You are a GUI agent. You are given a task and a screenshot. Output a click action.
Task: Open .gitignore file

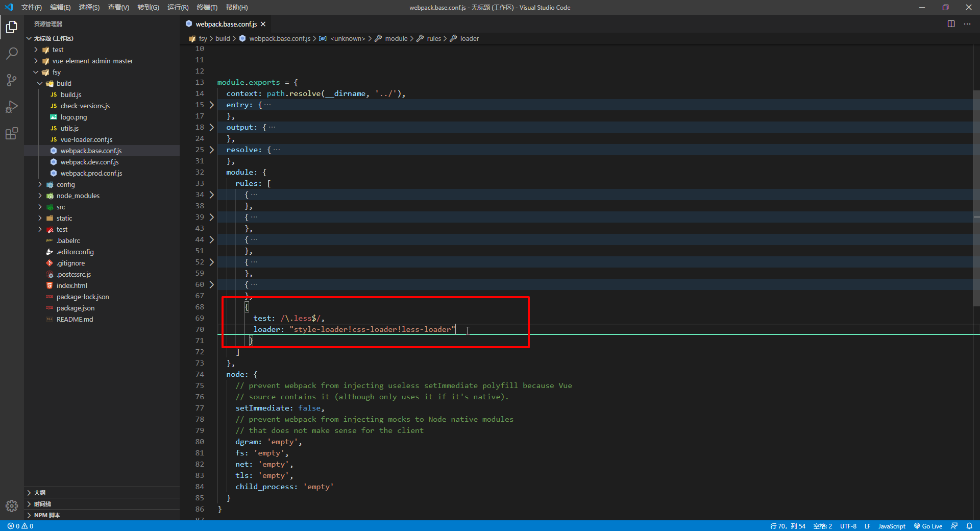pos(102,263)
